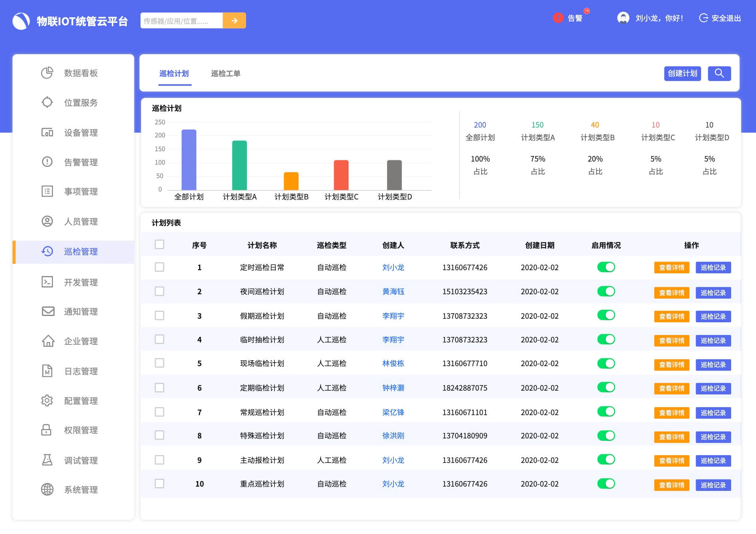Select the 设备管理 sidebar icon
Screen dimensions: 756x534
pyautogui.click(x=47, y=132)
